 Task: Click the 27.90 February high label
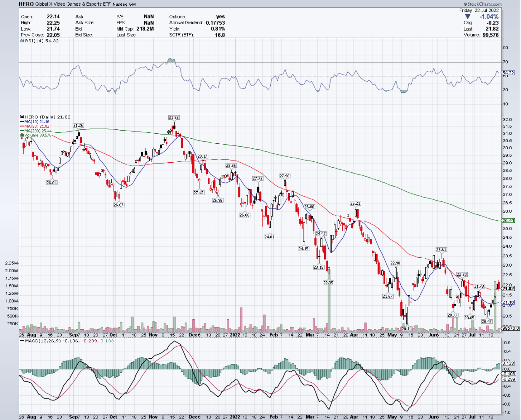pyautogui.click(x=284, y=176)
